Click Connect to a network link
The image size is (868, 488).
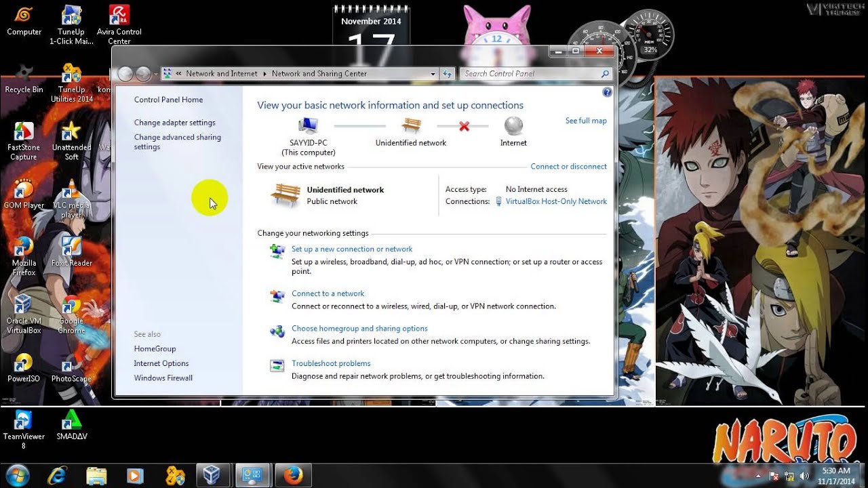(x=328, y=293)
